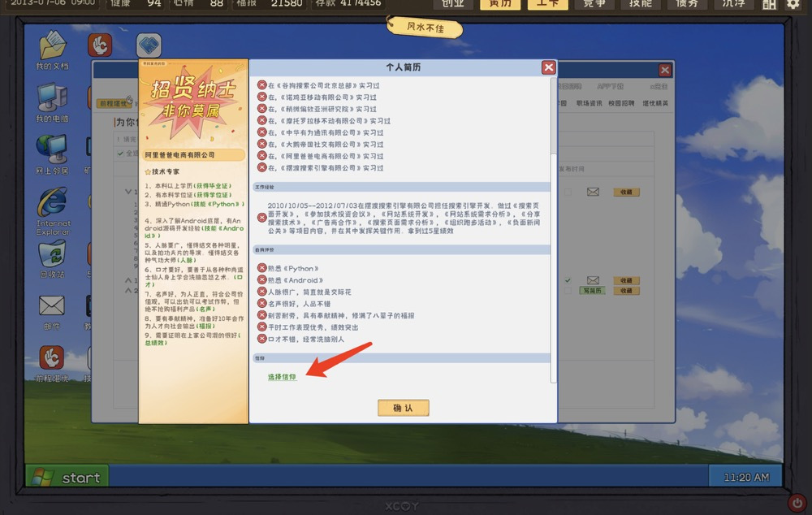The height and width of the screenshot is (515, 812).
Task: Click the 11:20 AM taskbar clock
Action: click(746, 477)
